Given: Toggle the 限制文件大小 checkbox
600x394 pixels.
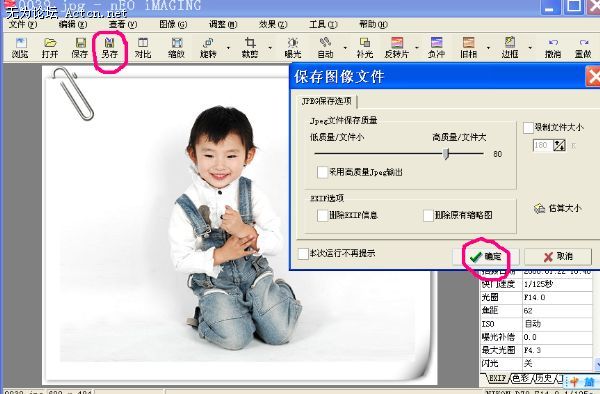Looking at the screenshot, I should click(528, 127).
